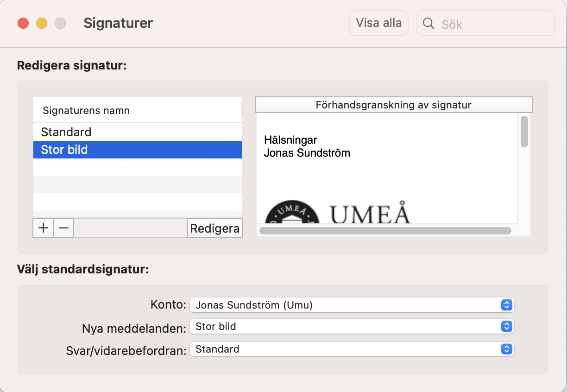Click the Förhandsgranskning av signatur header

click(x=394, y=105)
